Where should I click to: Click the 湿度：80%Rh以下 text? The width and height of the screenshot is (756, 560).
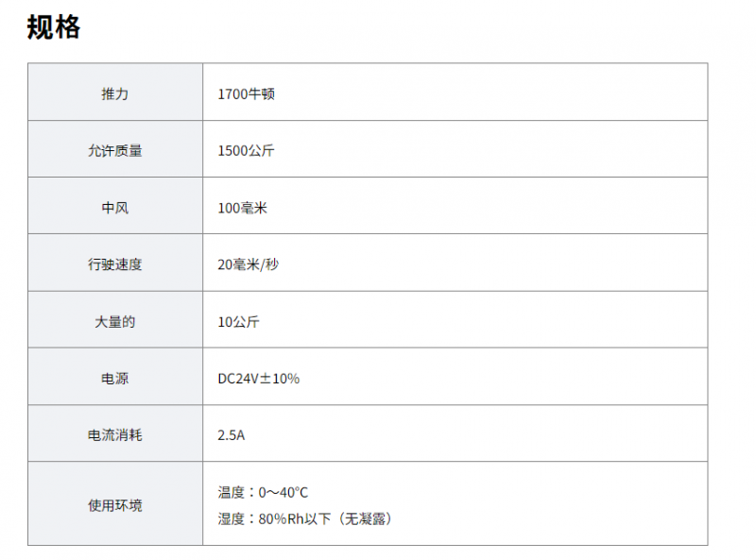point(267,518)
